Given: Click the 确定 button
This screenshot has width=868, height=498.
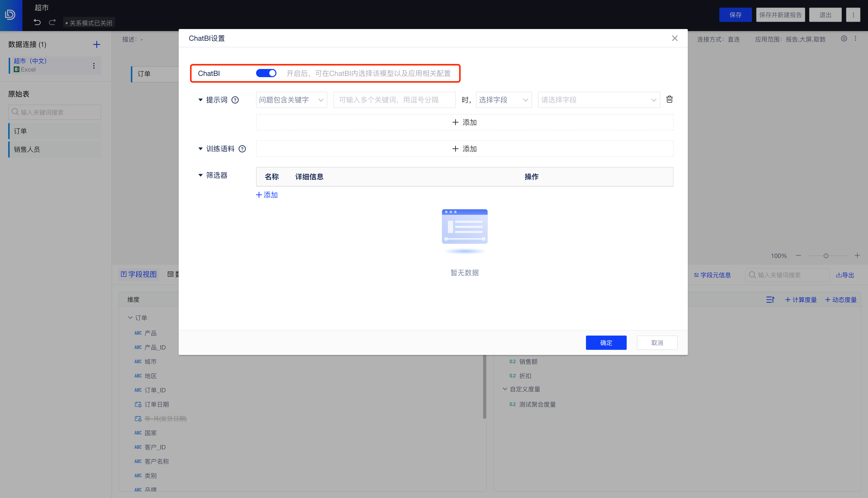Looking at the screenshot, I should pos(606,343).
